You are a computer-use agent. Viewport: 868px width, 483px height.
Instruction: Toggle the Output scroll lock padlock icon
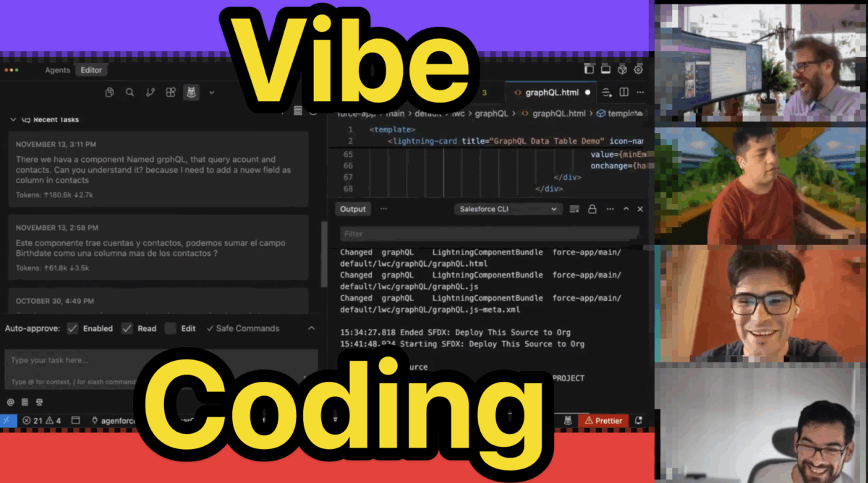point(592,209)
